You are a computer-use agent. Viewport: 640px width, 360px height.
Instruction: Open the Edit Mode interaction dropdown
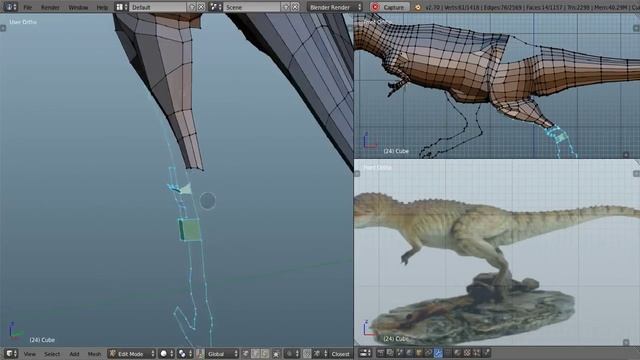pyautogui.click(x=131, y=353)
